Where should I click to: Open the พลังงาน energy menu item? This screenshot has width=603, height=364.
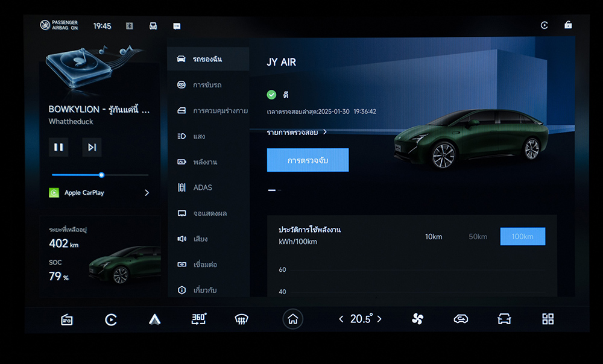pyautogui.click(x=205, y=162)
